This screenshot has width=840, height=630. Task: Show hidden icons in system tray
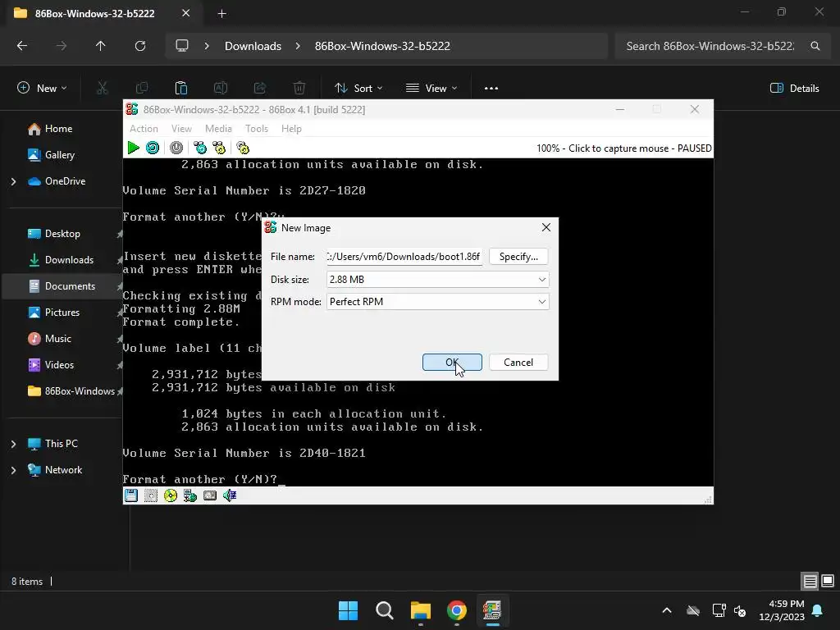666,610
